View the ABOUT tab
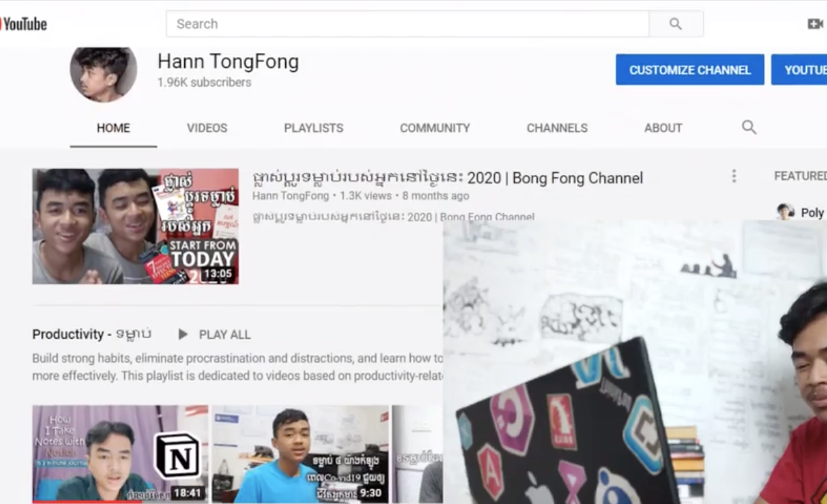The image size is (827, 504). 663,128
